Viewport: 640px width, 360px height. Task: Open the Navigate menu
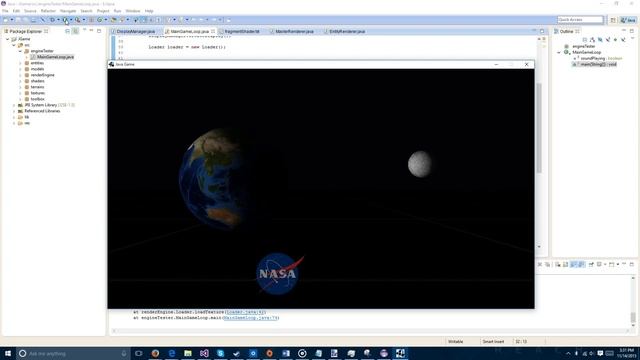pyautogui.click(x=68, y=11)
